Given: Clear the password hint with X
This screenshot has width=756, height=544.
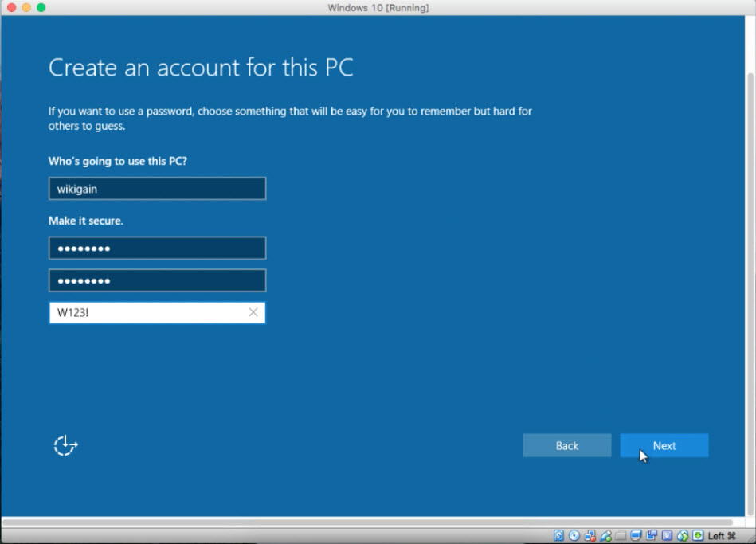Looking at the screenshot, I should tap(253, 312).
